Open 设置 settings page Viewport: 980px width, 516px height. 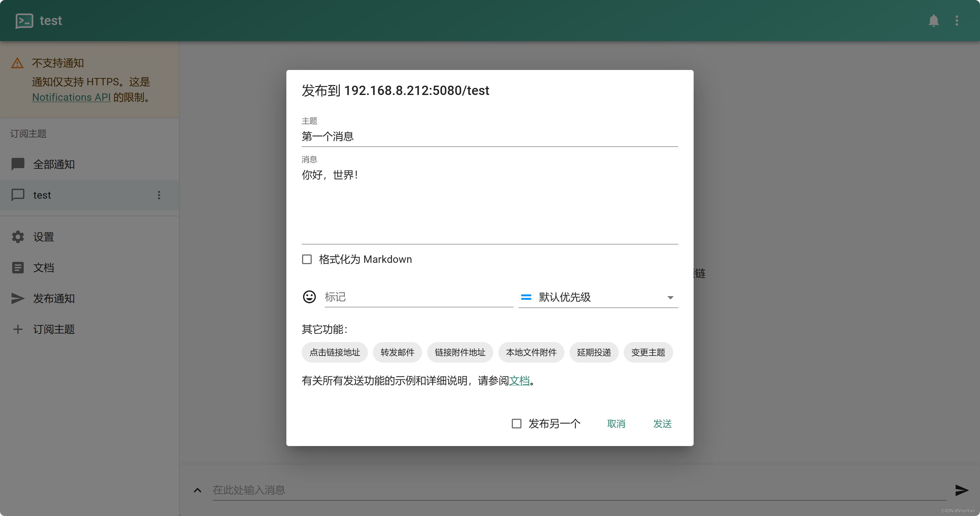(x=89, y=237)
